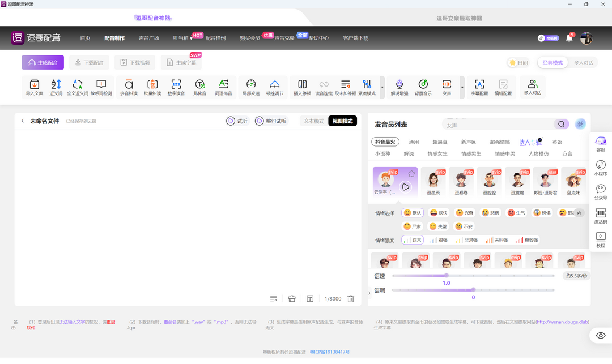The height and width of the screenshot is (364, 612).
Task: Open the 局部变速 speed adjustment tool
Action: pyautogui.click(x=250, y=86)
